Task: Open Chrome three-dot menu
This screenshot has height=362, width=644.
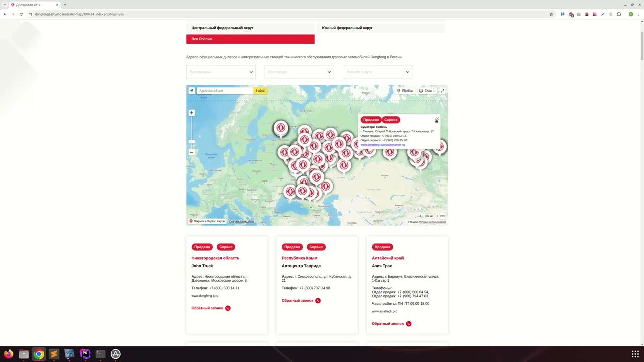Action: [x=639, y=14]
